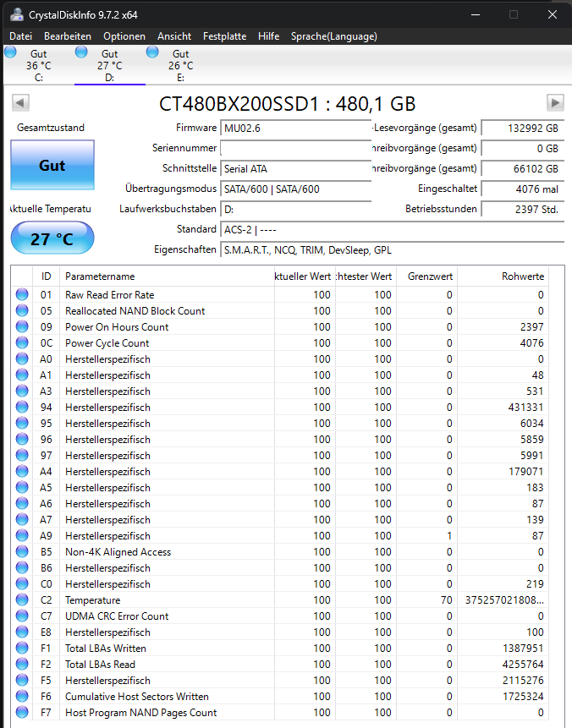This screenshot has height=728, width=572.
Task: Click status orb of row A3
Action: coord(22,391)
